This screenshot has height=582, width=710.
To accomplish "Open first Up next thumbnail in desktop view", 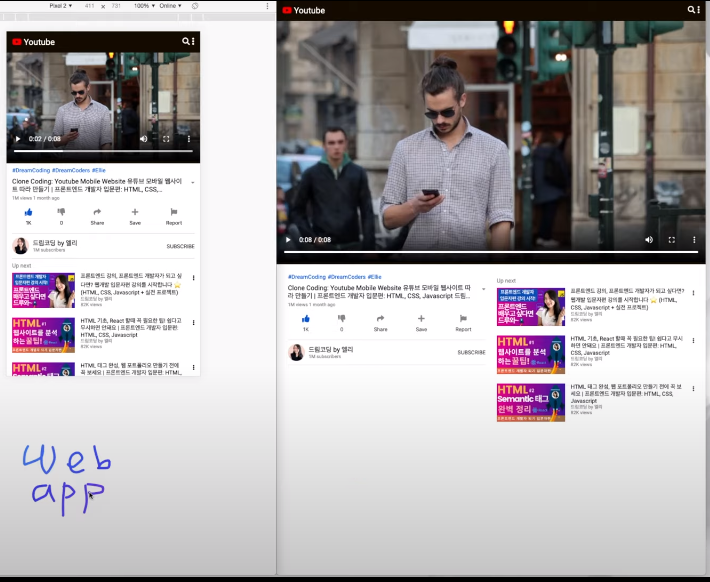I will [x=531, y=307].
